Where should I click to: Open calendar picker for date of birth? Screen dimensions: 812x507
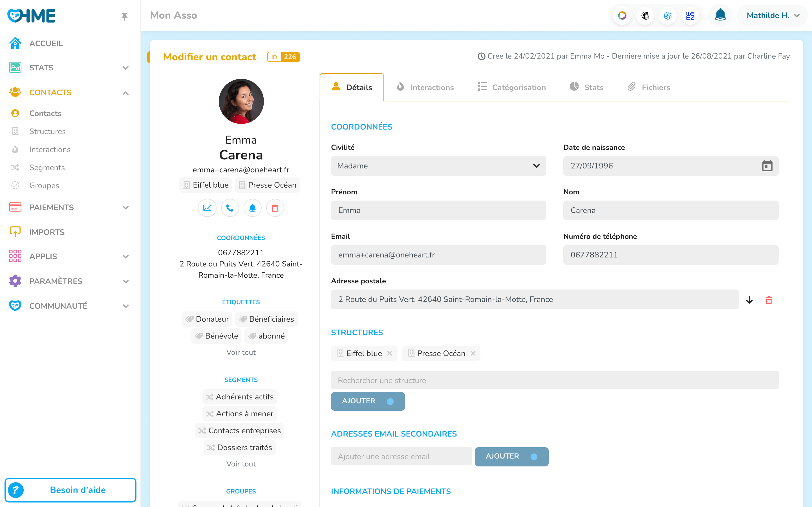(767, 166)
